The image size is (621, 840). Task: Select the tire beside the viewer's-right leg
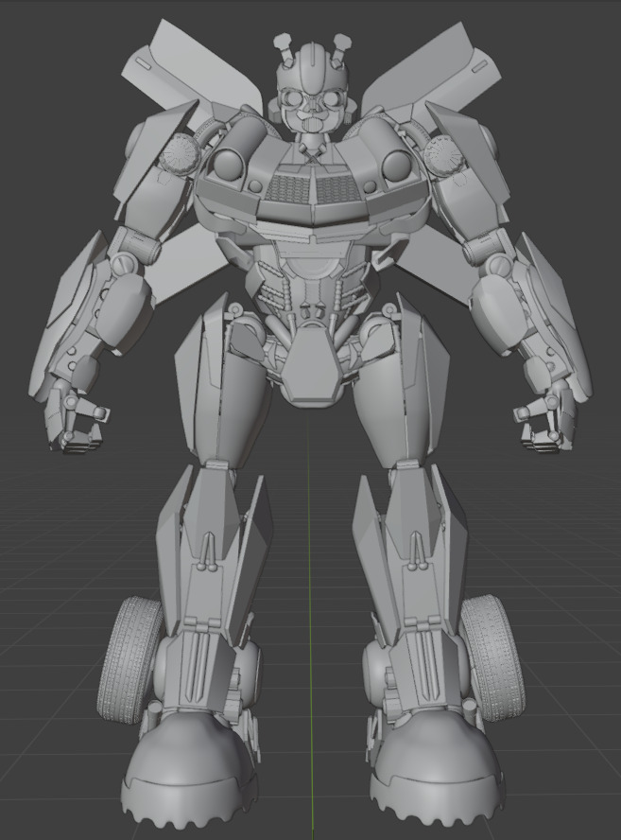pos(492,659)
